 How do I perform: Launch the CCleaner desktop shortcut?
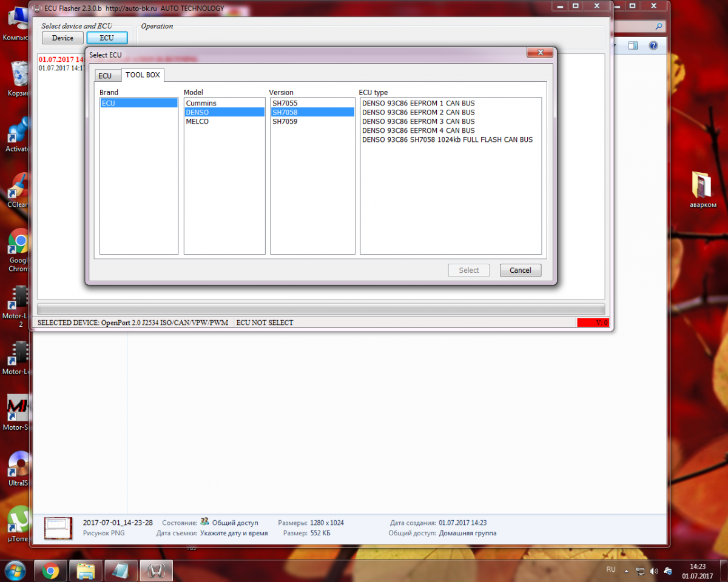17,190
